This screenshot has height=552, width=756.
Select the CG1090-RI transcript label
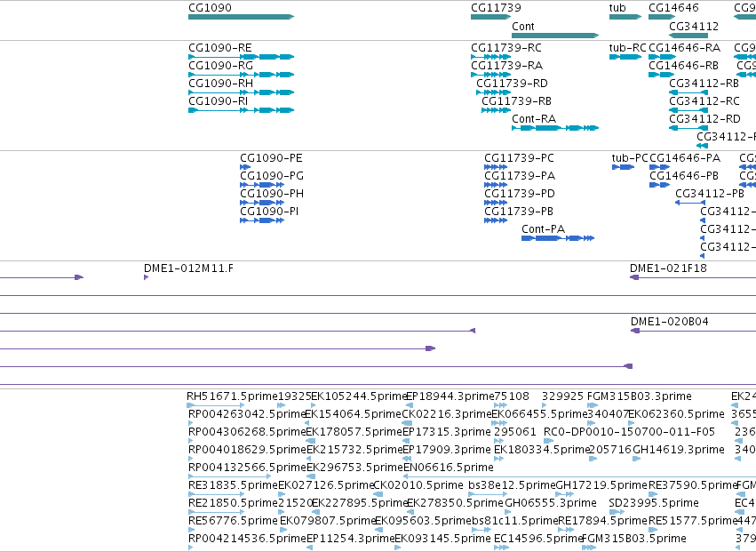[x=218, y=101]
